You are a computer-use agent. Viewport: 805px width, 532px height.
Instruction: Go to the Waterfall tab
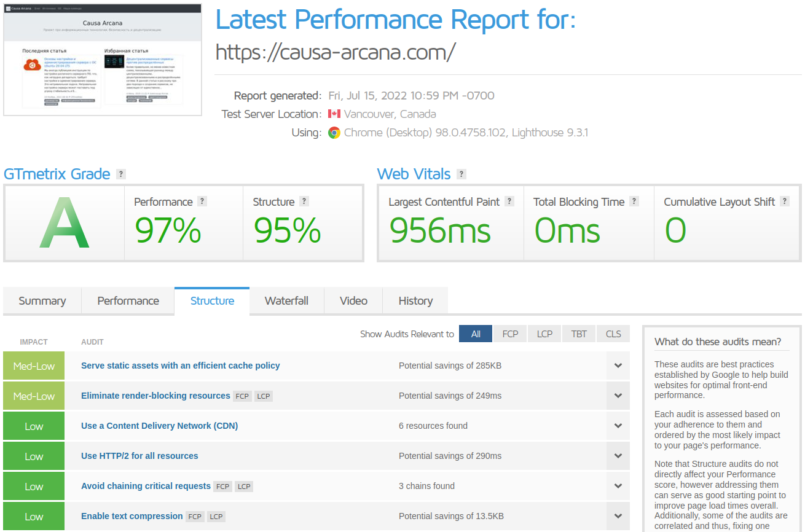[286, 301]
